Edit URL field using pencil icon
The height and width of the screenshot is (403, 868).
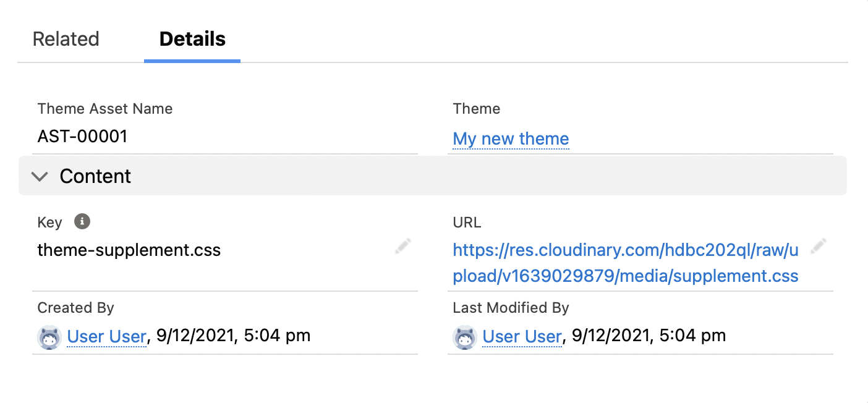[819, 247]
